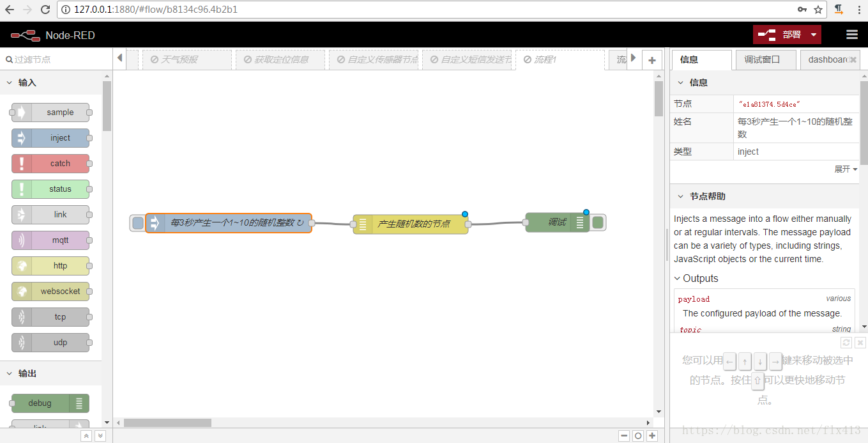Select the catch palette node
Viewport: 868px width, 443px height.
(50, 164)
